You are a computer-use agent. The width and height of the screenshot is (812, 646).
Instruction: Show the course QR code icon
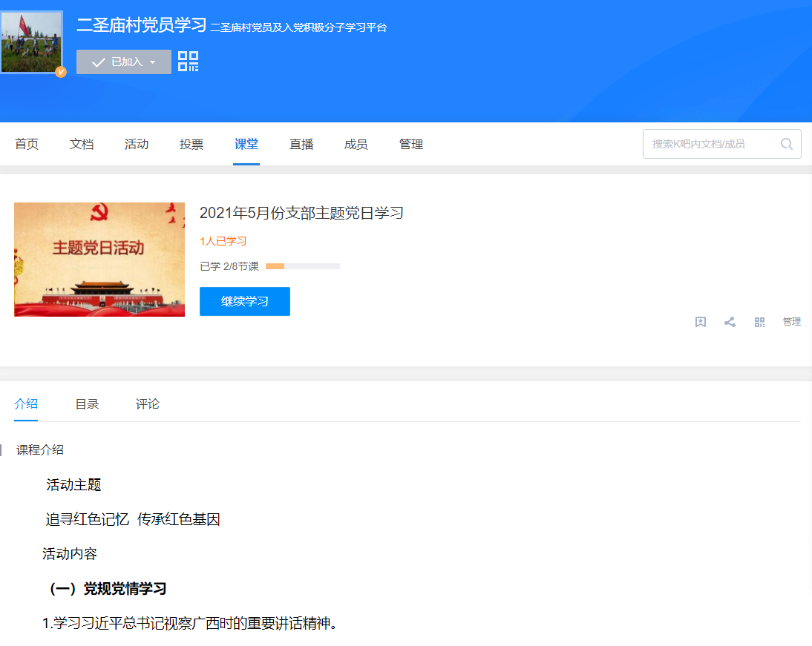(759, 322)
